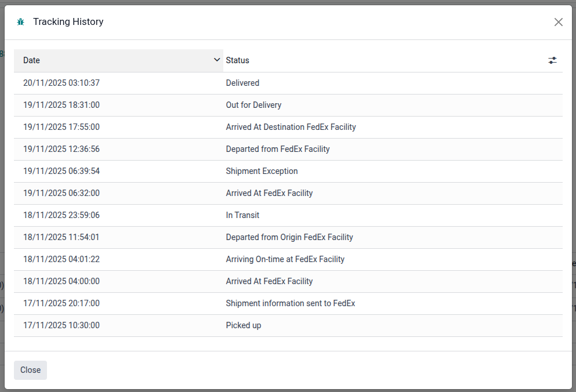Screen dimensions: 576x392
Task: Select the date 18/11/2025 04:00:00
Action: tap(61, 281)
